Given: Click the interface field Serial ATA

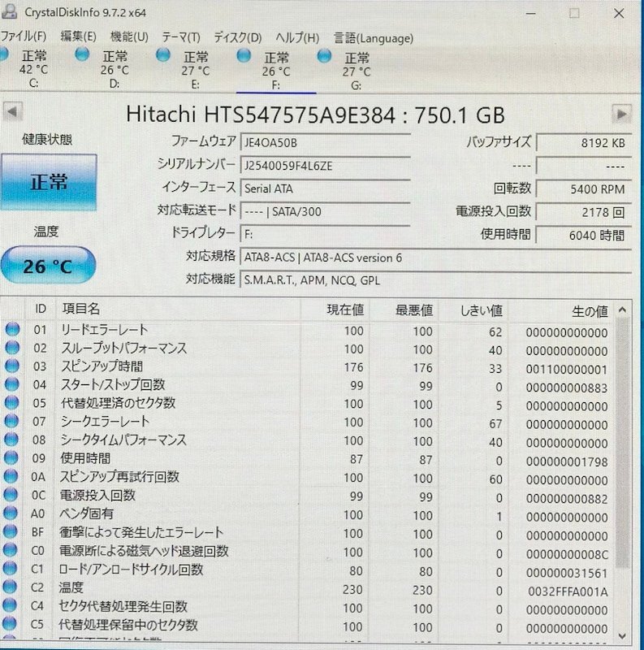Looking at the screenshot, I should (x=326, y=188).
